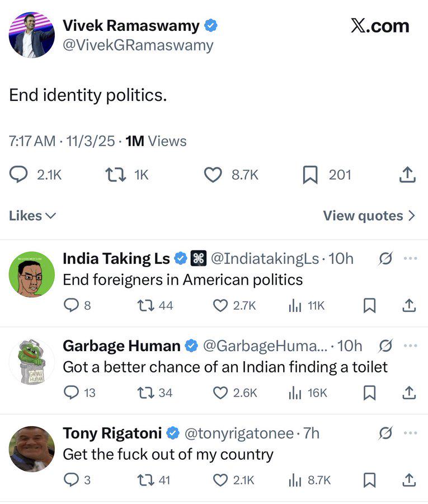Reply to the Tony Rigatoni comment
This screenshot has width=428, height=504.
click(72, 480)
